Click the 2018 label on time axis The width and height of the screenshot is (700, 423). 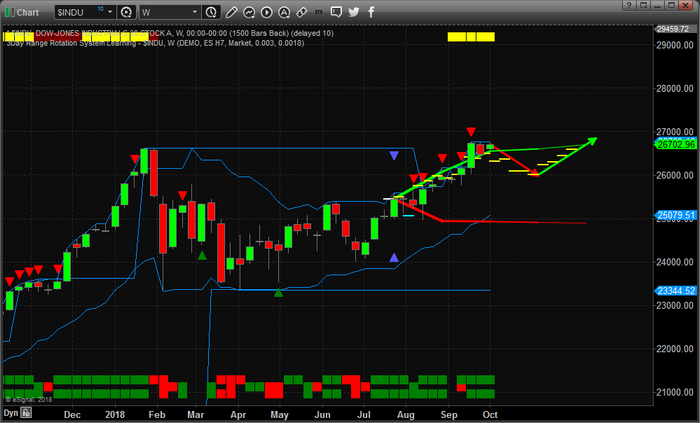pos(117,412)
